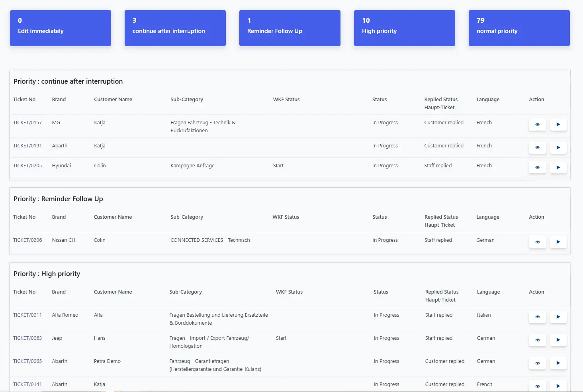Start ticket TICKET/0205 with play icon
This screenshot has width=583, height=392.
point(558,167)
